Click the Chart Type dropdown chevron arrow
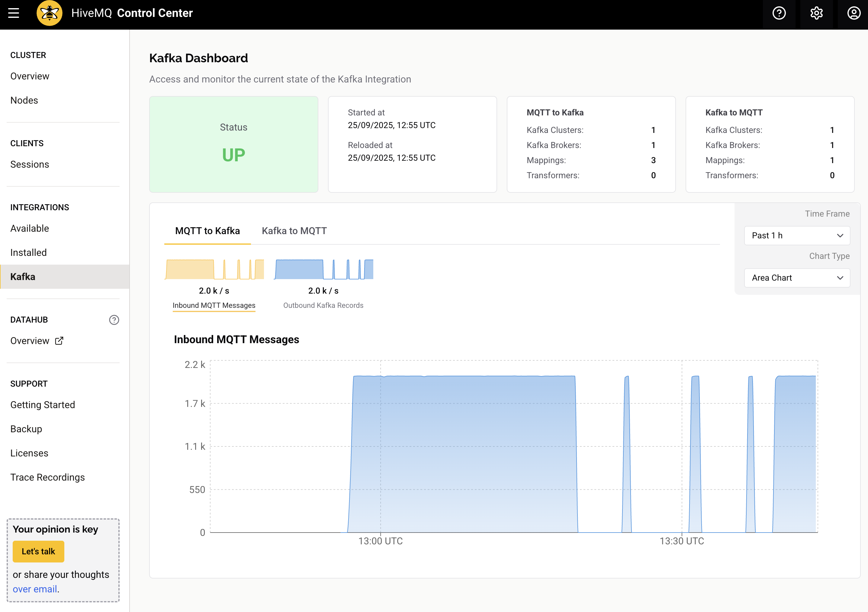This screenshot has height=612, width=868. tap(840, 278)
